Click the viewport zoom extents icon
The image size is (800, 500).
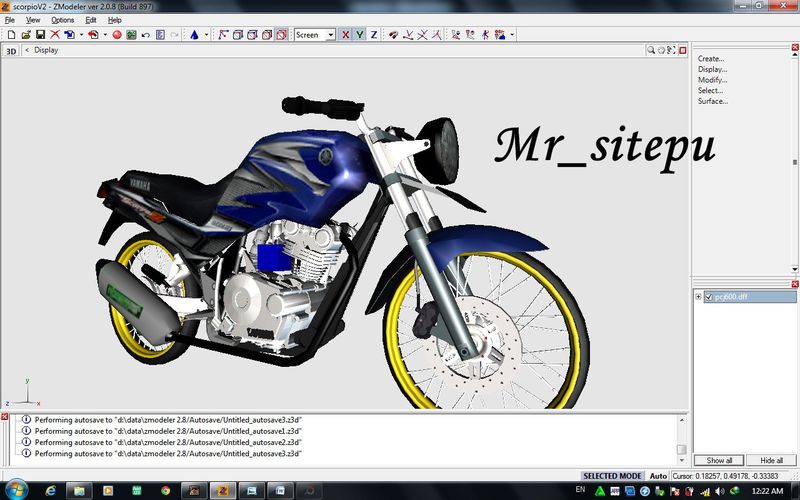click(671, 50)
